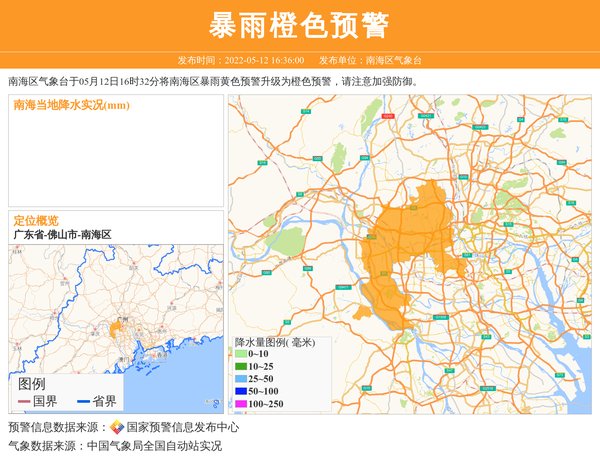This screenshot has height=471, width=600.
Task: Select the light blue 25~50 legend swatch
Action: (240, 379)
